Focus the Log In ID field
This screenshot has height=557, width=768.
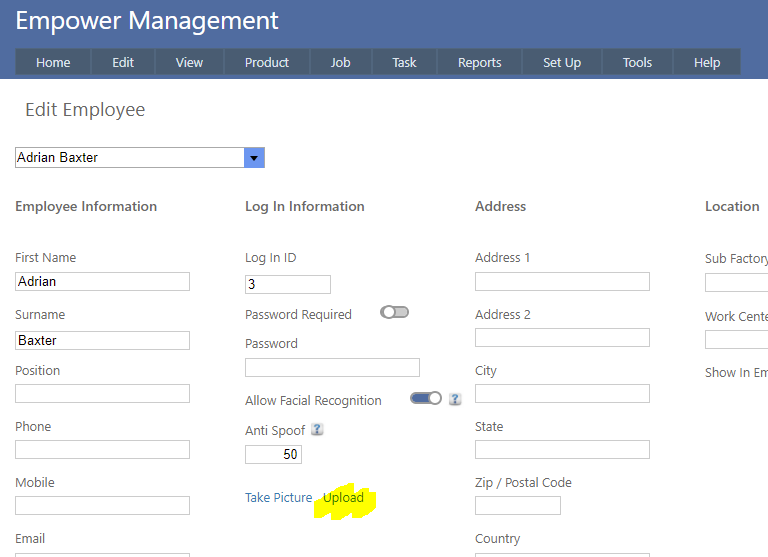pyautogui.click(x=287, y=284)
